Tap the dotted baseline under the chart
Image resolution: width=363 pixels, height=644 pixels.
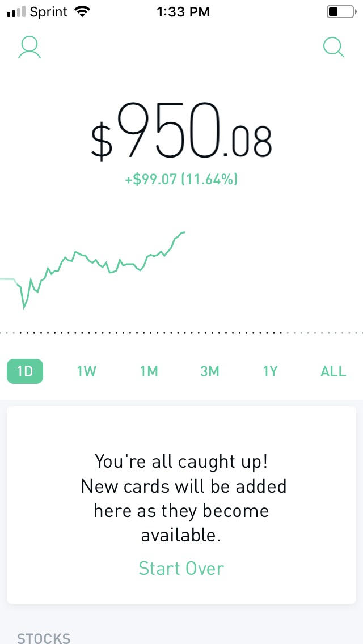click(x=181, y=333)
